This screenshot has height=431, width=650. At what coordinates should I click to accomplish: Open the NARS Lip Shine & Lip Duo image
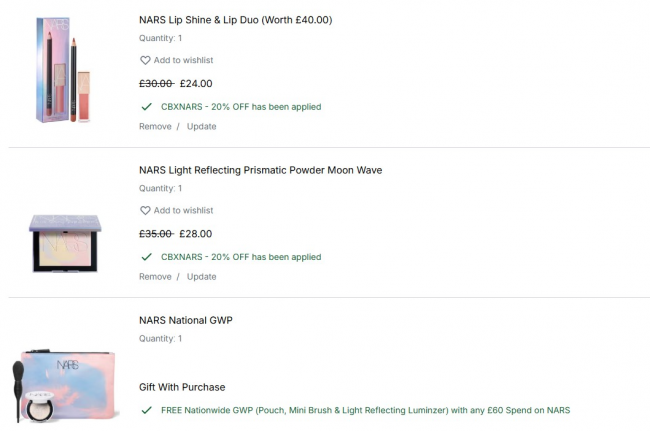(73, 72)
